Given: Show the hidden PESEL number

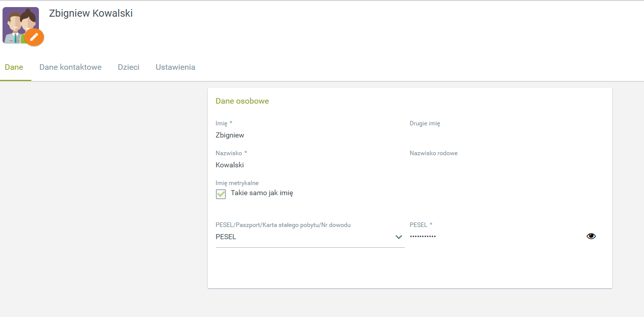Looking at the screenshot, I should [x=591, y=236].
